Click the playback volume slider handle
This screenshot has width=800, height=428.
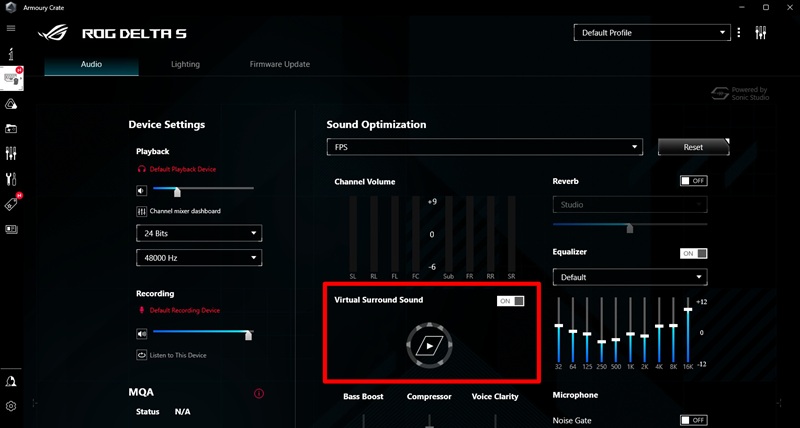coord(177,192)
